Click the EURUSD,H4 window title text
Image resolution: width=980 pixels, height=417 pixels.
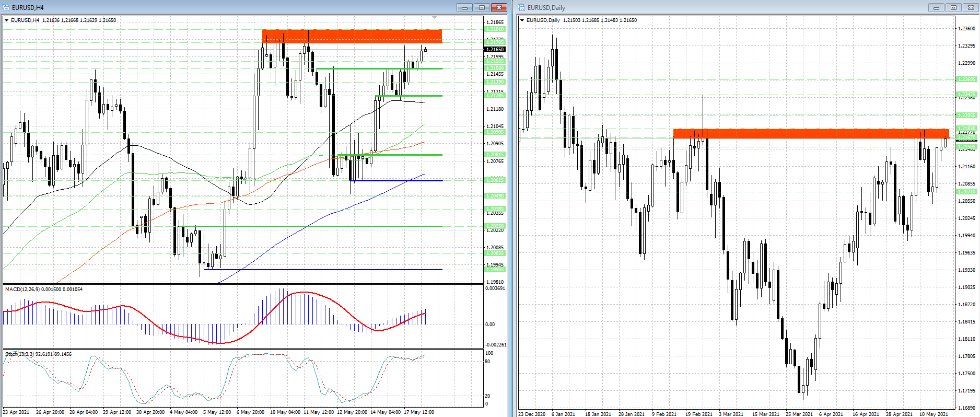click(28, 8)
